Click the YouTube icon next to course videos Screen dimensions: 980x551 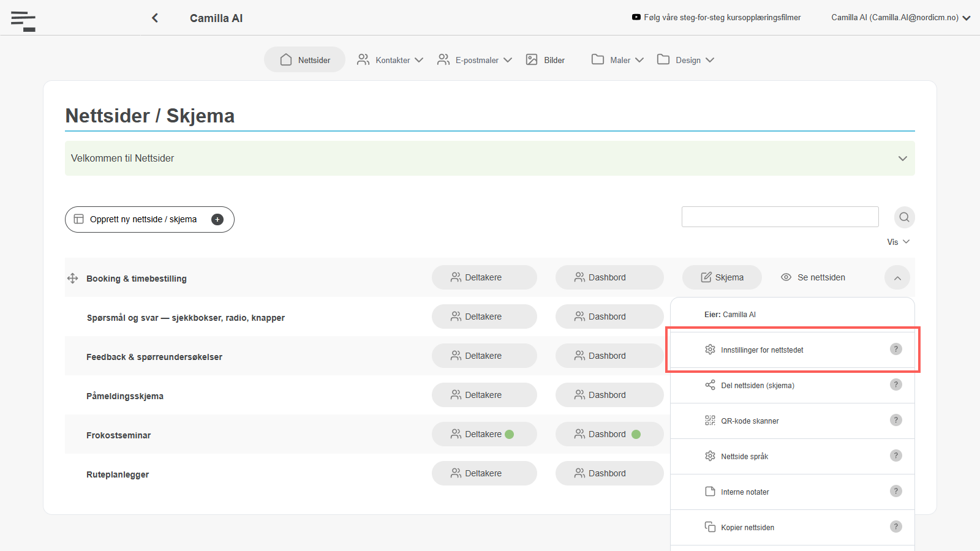[x=636, y=17]
